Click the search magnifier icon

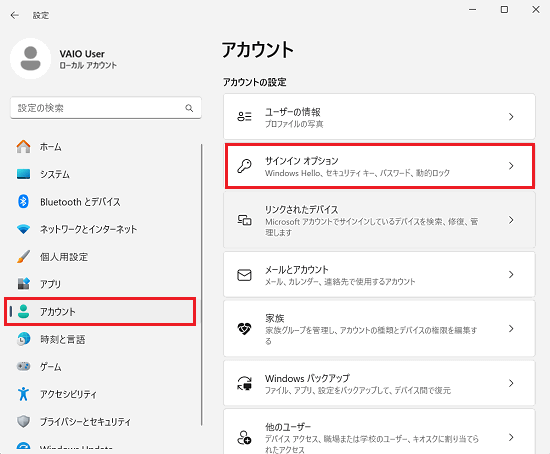click(x=189, y=108)
